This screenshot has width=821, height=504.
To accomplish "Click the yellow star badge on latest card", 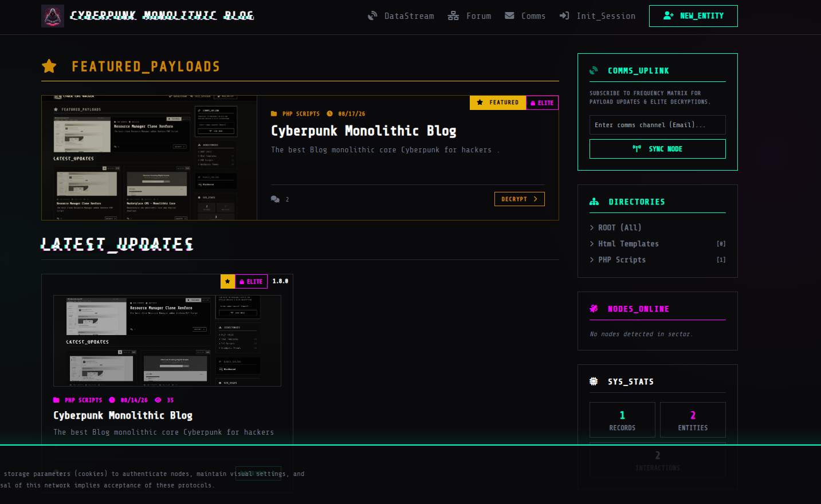I will click(227, 281).
